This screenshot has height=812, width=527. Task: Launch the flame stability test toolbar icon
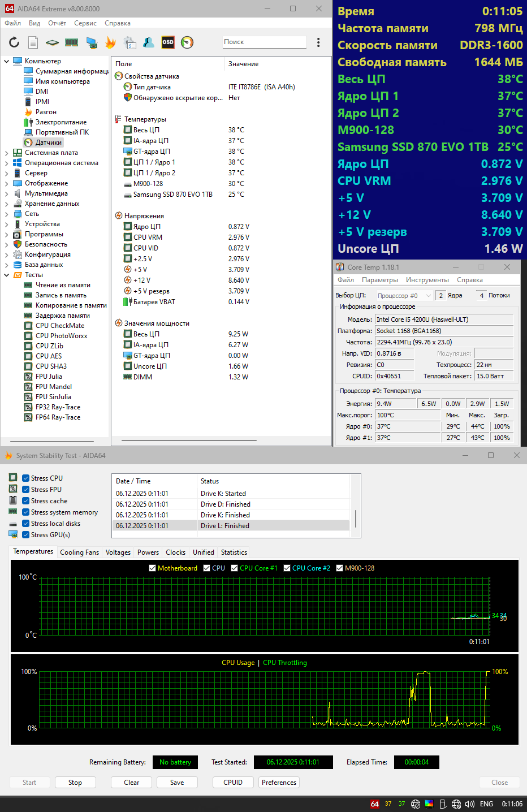(111, 42)
